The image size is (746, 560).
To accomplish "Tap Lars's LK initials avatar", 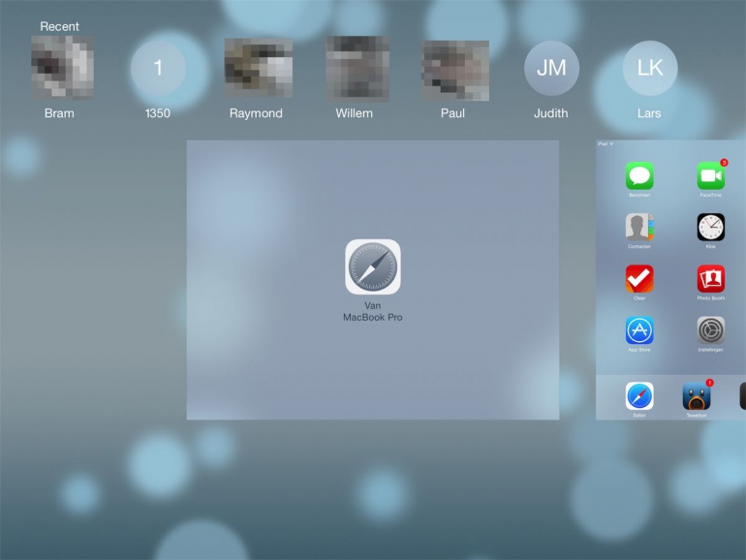I will tap(649, 69).
